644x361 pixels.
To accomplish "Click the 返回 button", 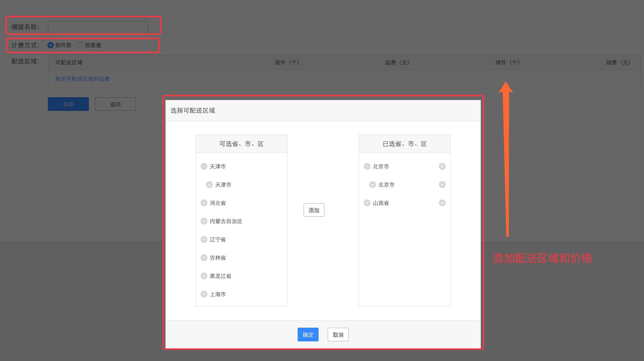I will [115, 104].
